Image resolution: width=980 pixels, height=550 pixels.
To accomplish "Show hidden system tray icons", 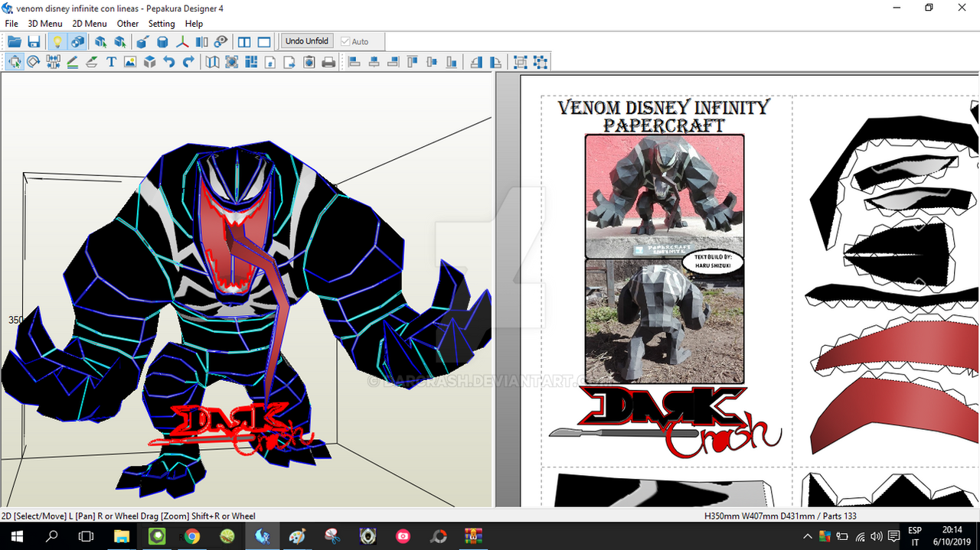I will 807,536.
